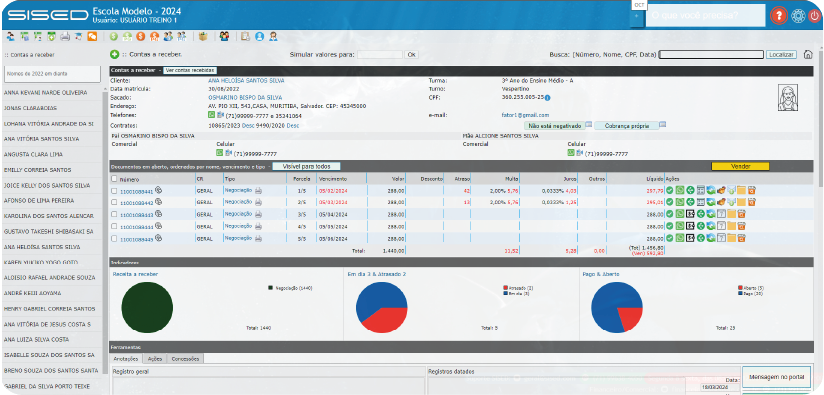Click the green check icon in row 11001088441
This screenshot has height=395, width=824.
click(x=670, y=190)
